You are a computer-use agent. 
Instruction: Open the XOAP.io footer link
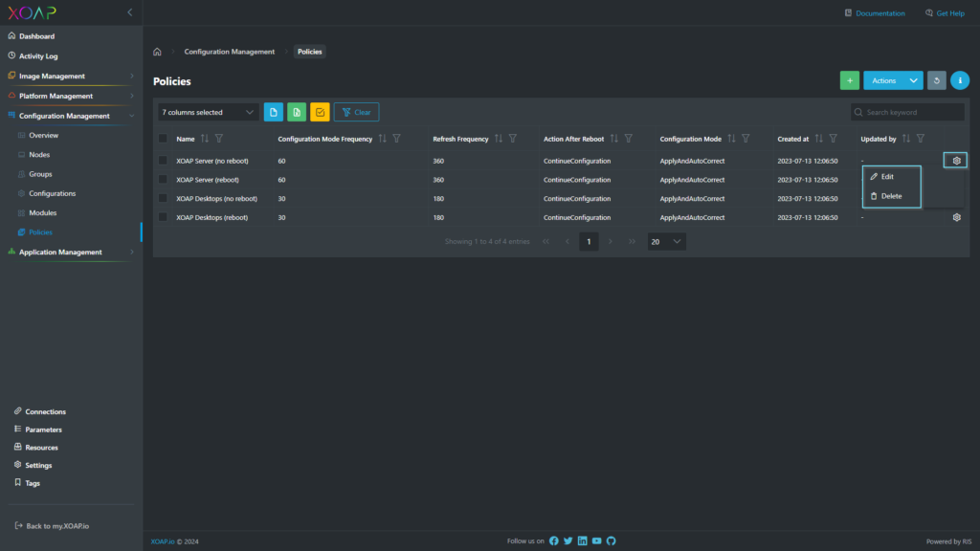(163, 541)
